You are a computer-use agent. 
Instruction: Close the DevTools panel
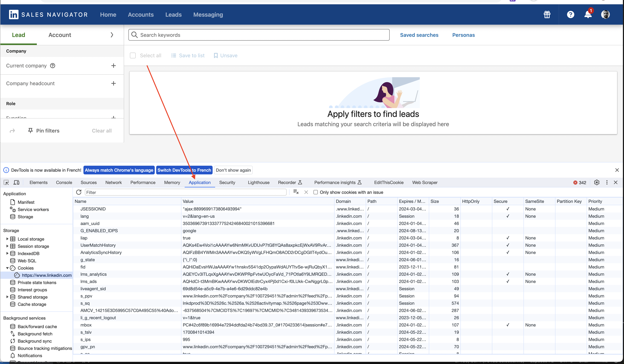[x=616, y=182]
